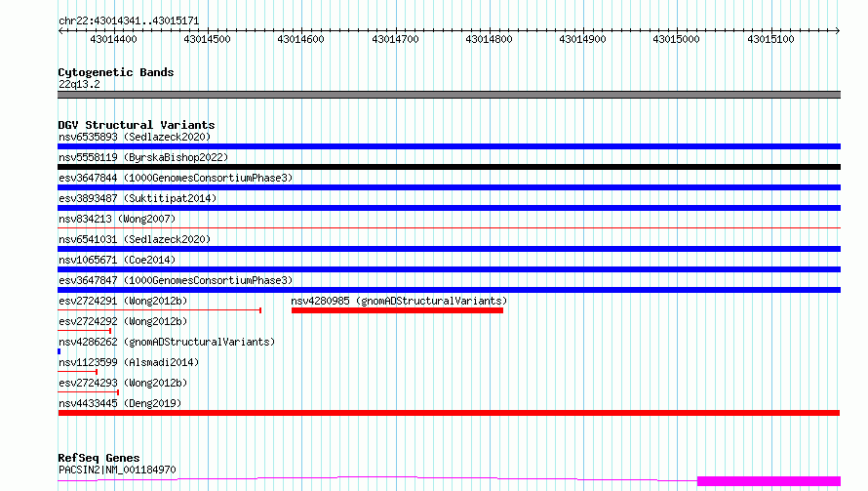Open esv2724293 (Wong2012b) label

(x=123, y=383)
